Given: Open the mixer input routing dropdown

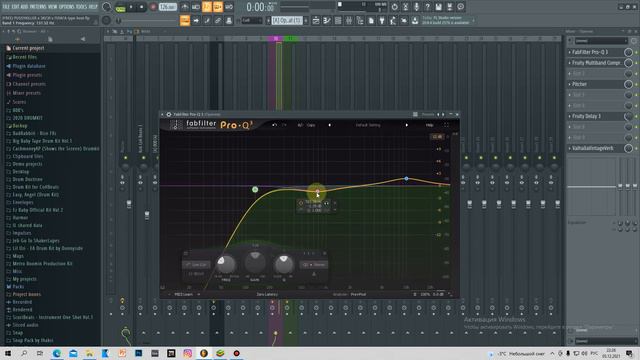Looking at the screenshot, I should [x=601, y=41].
